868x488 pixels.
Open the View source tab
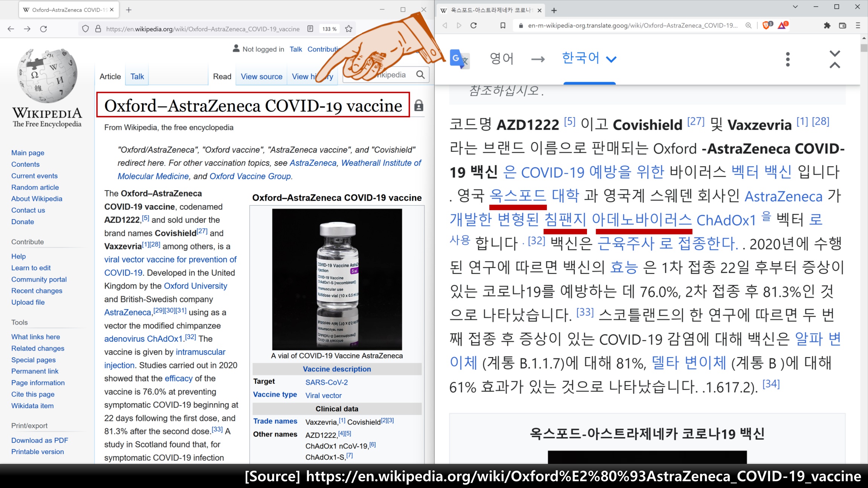261,76
